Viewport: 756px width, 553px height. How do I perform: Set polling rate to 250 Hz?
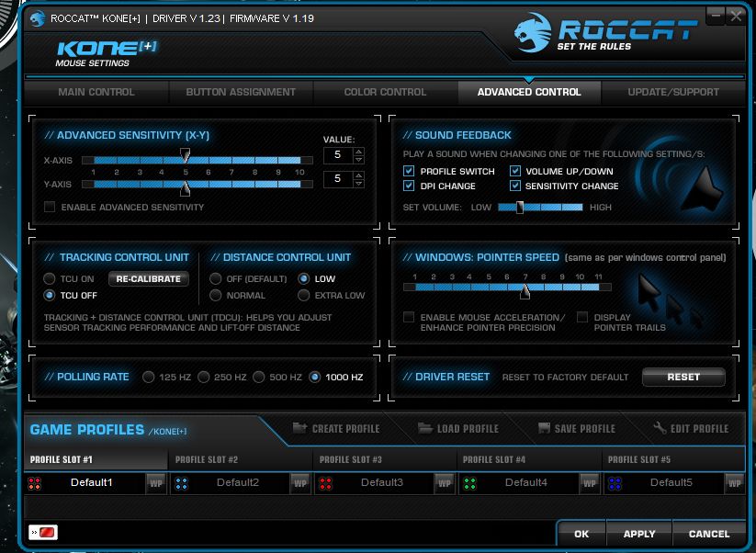(203, 377)
